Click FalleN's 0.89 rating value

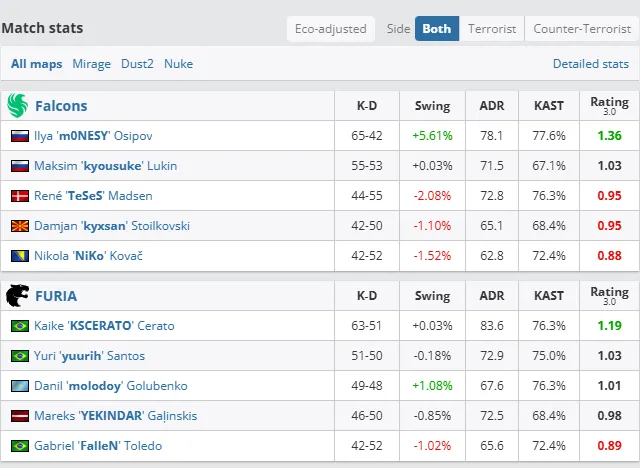609,446
